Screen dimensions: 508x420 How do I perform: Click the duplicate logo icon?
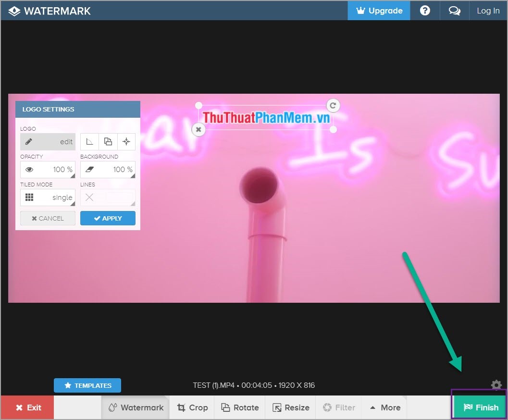tap(108, 141)
